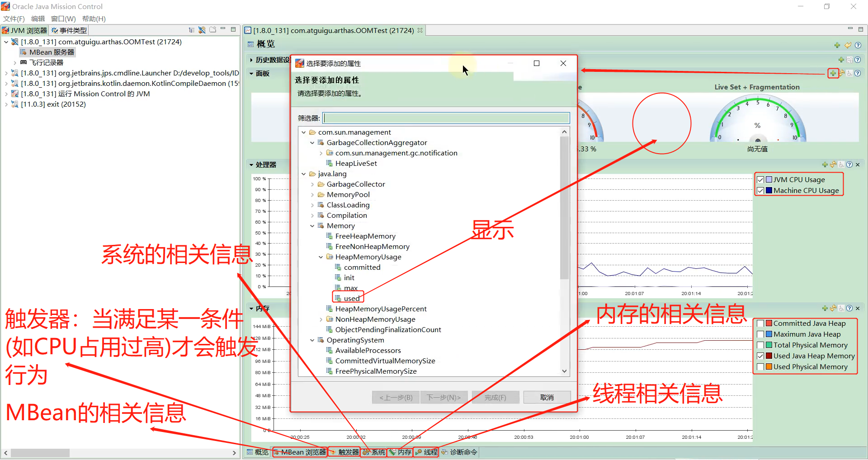Image resolution: width=868 pixels, height=460 pixels.
Task: Click the 筛选器 filter text field
Action: click(446, 118)
